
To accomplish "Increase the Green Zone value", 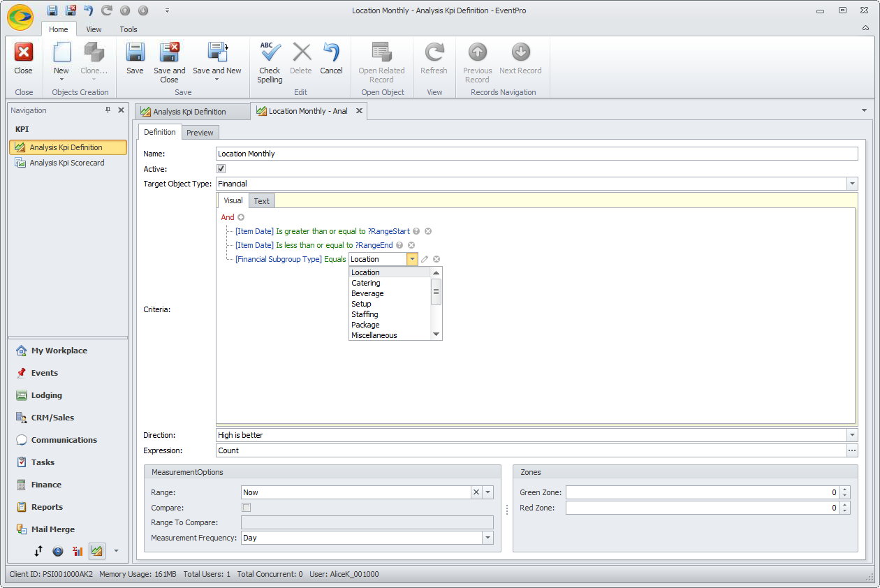I will point(845,490).
